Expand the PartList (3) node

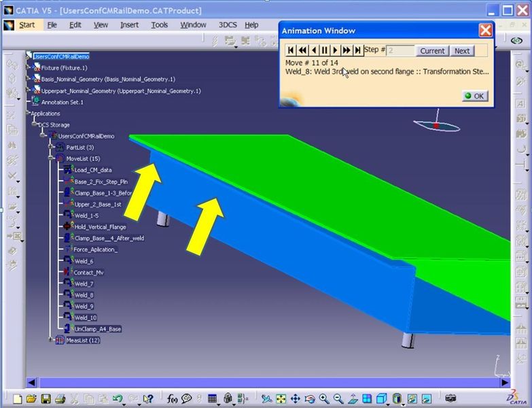(x=51, y=147)
